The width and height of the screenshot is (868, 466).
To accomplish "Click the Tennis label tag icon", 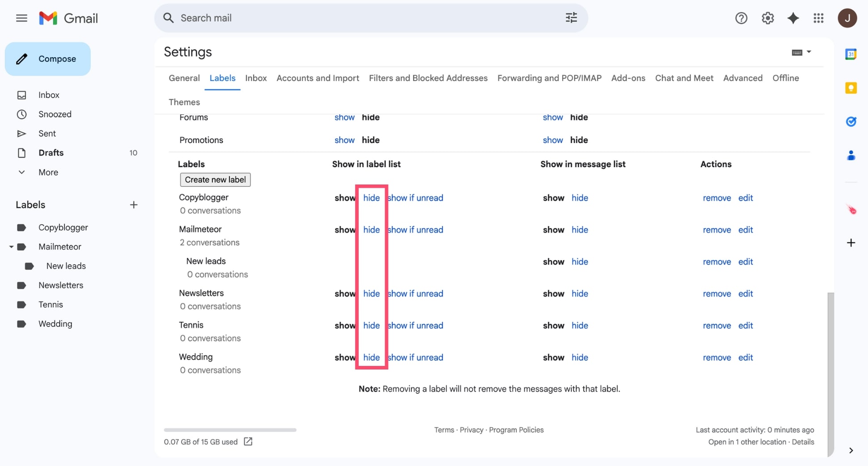I will coord(21,304).
